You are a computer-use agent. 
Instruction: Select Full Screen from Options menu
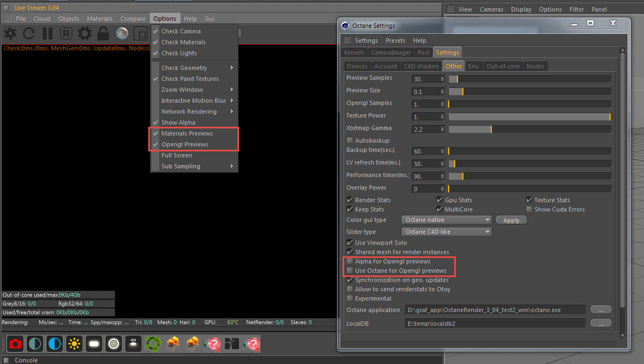(195, 155)
